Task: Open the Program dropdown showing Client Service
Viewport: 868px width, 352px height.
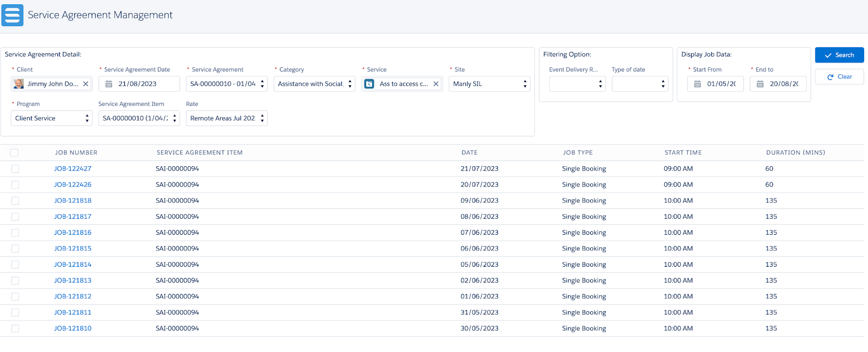Action: coord(52,118)
